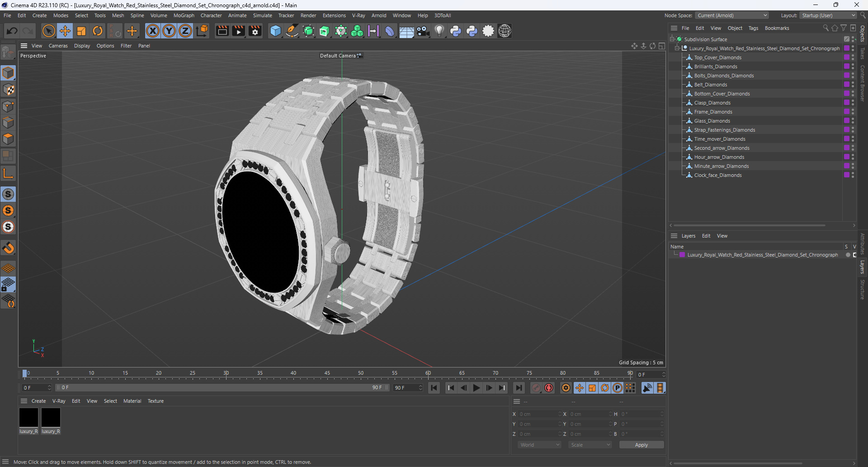Select Glass_Diamonds object in tree
This screenshot has height=467, width=868.
[712, 121]
